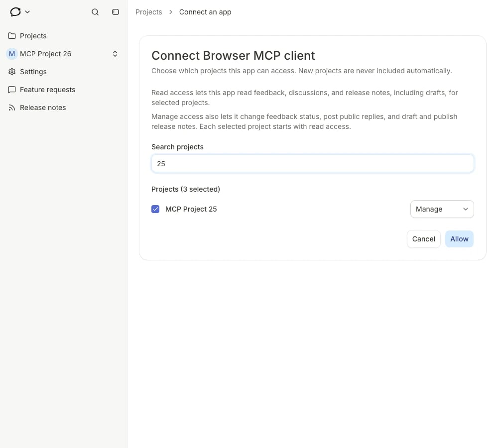Viewport: 498px width, 448px height.
Task: Open Settings in sidebar
Action: coord(64,72)
